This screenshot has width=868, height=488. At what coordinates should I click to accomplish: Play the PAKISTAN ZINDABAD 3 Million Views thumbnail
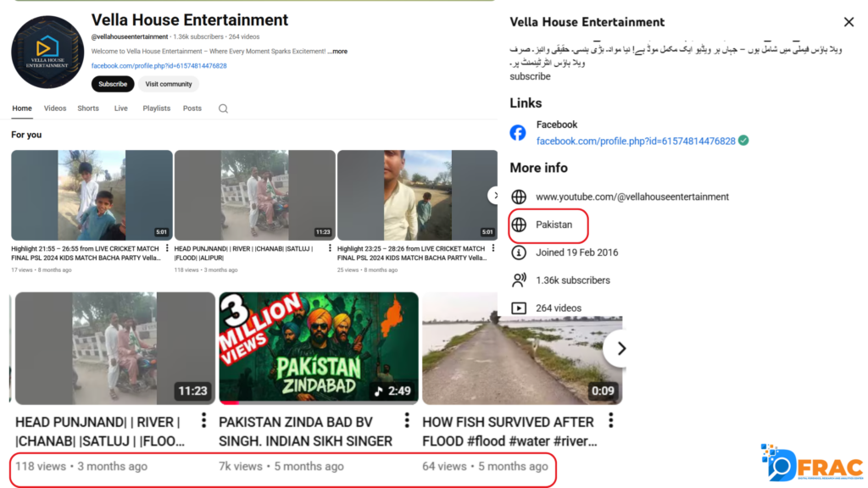[x=319, y=348]
